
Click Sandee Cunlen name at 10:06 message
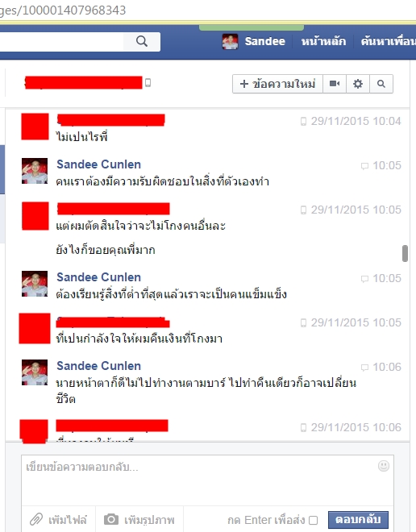tap(98, 366)
